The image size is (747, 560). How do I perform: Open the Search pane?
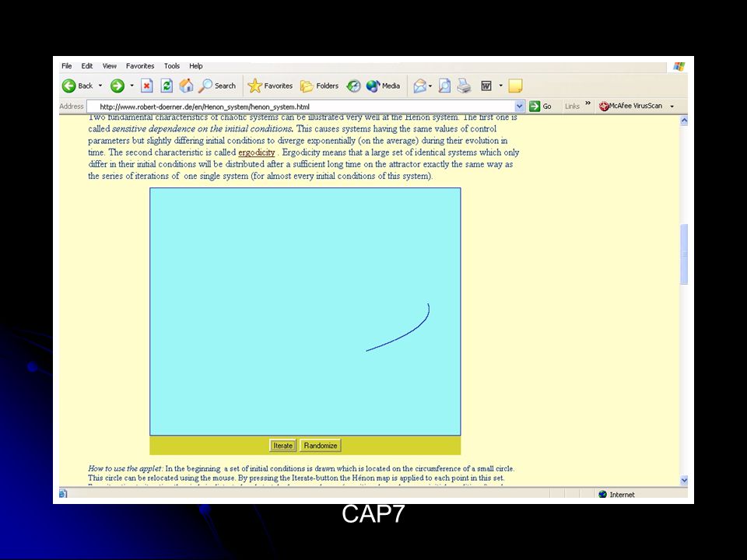[217, 86]
